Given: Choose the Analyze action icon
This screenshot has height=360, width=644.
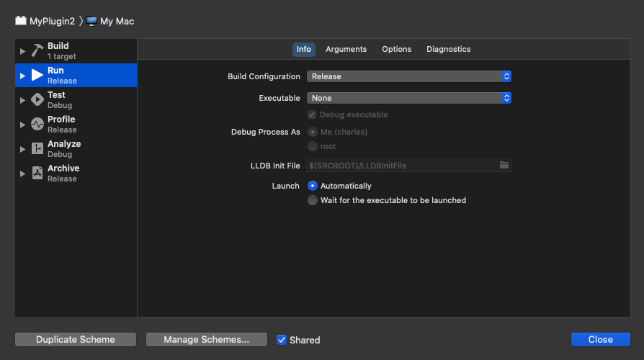Looking at the screenshot, I should coord(37,148).
